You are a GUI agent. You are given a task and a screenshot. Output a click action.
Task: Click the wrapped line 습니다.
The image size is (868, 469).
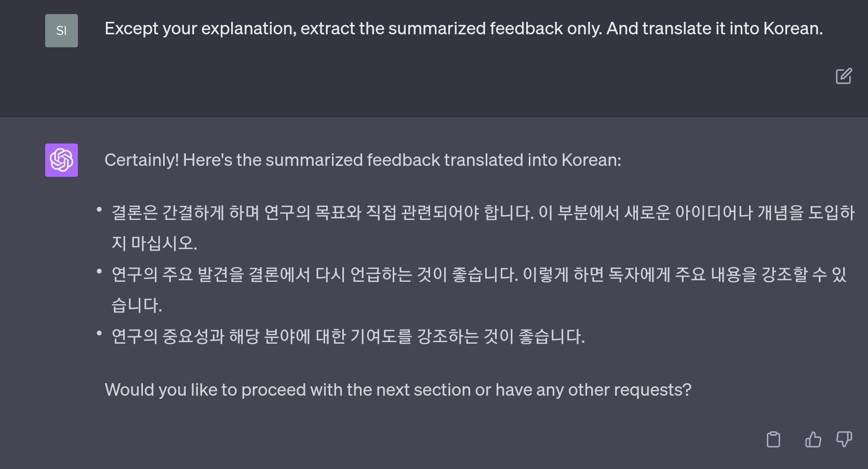(137, 305)
